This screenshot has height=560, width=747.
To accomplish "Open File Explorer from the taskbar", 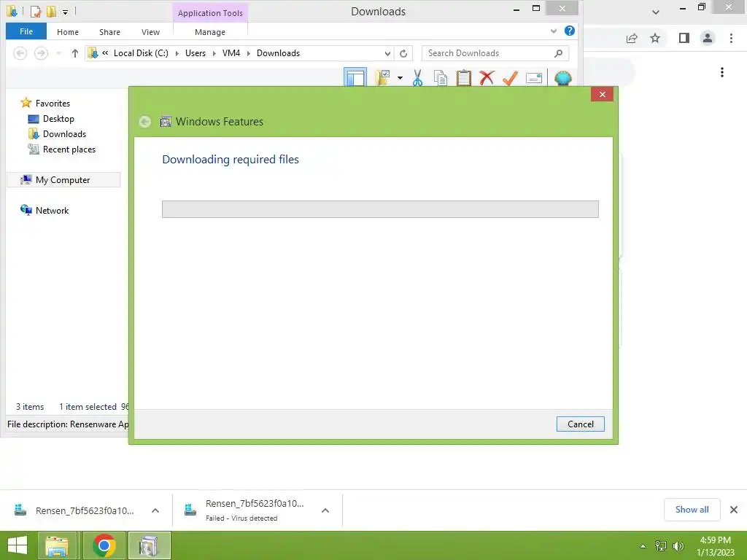I will pos(57,545).
